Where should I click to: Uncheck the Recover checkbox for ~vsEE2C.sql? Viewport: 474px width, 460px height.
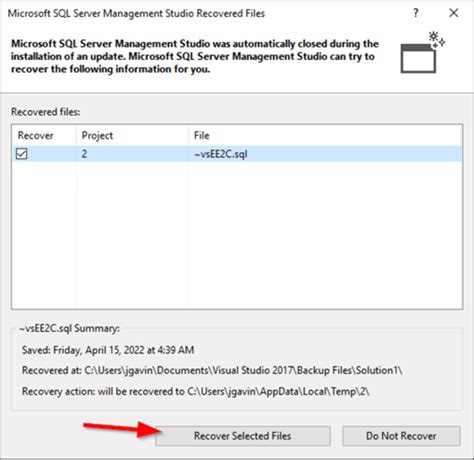(22, 154)
